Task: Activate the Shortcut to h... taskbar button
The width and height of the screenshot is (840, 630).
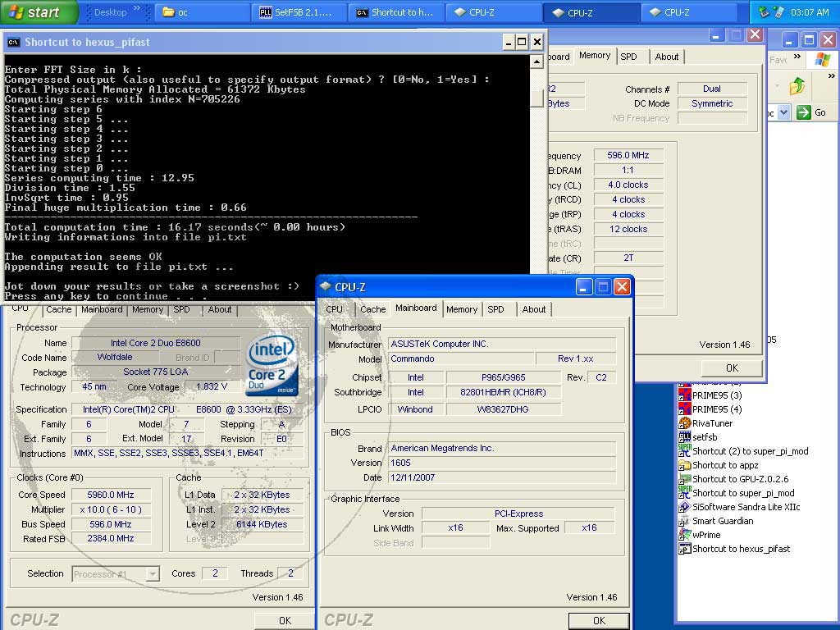Action: click(x=397, y=12)
